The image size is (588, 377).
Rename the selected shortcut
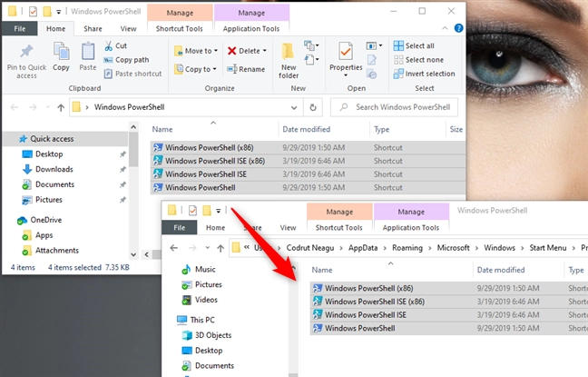246,69
